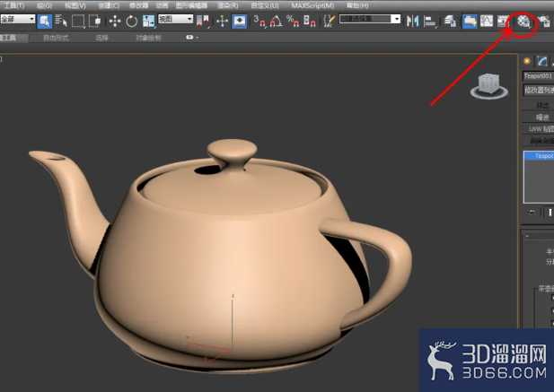This screenshot has height=392, width=554.
Task: Click the Align tool icon
Action: click(x=429, y=22)
